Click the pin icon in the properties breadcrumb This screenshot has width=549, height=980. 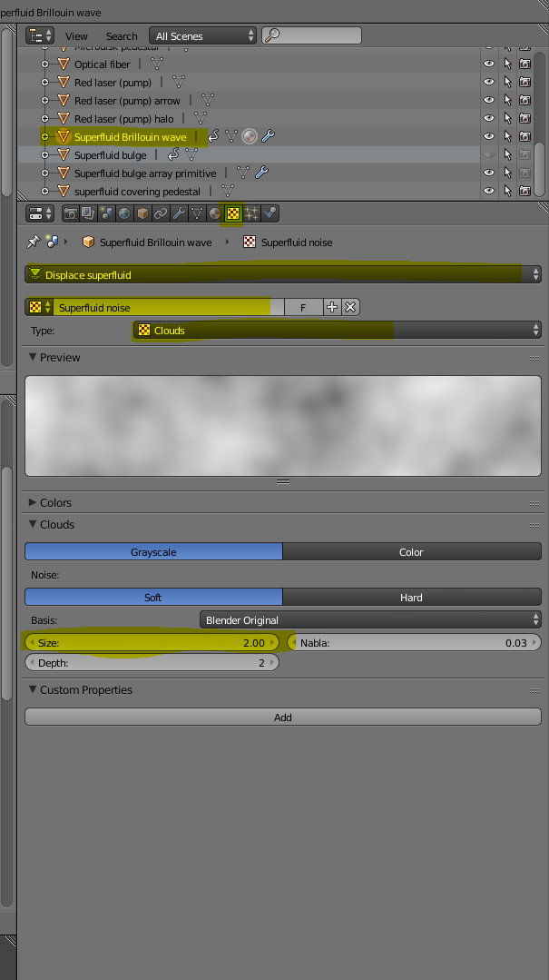pos(34,243)
